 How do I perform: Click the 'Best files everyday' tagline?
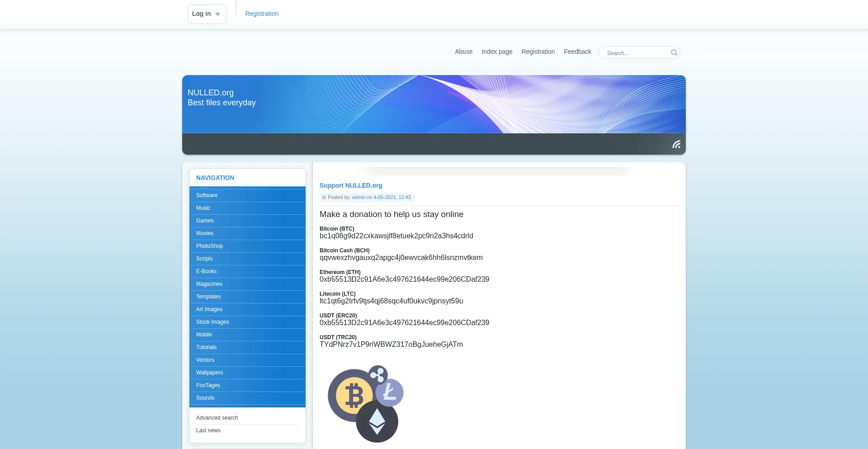[222, 103]
